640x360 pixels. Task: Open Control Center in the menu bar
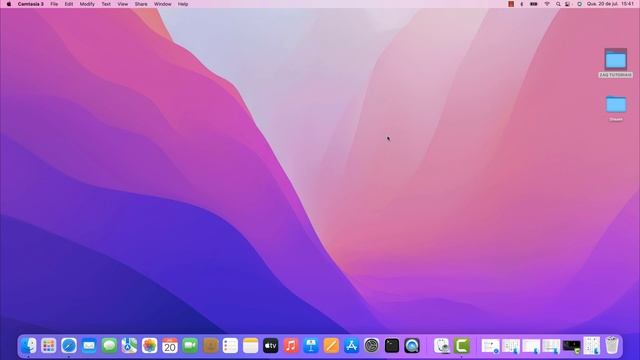568,4
